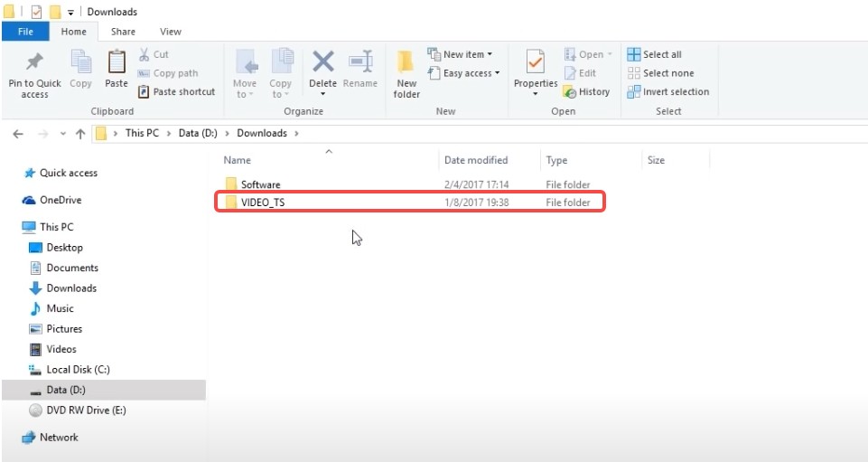Customize Quick Access Toolbar dropdown arrow
Viewport: 868px width, 462px height.
click(x=70, y=12)
